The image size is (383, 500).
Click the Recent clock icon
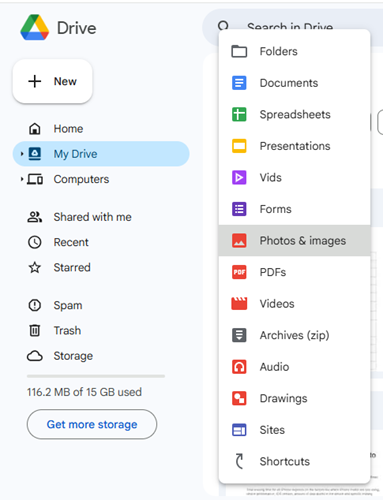pos(35,242)
